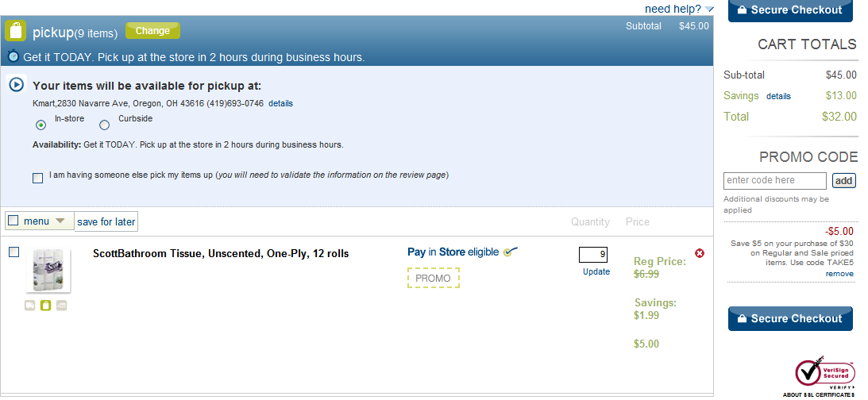Open Scott Bathroom Tissue product title
This screenshot has height=400, width=868.
point(221,254)
